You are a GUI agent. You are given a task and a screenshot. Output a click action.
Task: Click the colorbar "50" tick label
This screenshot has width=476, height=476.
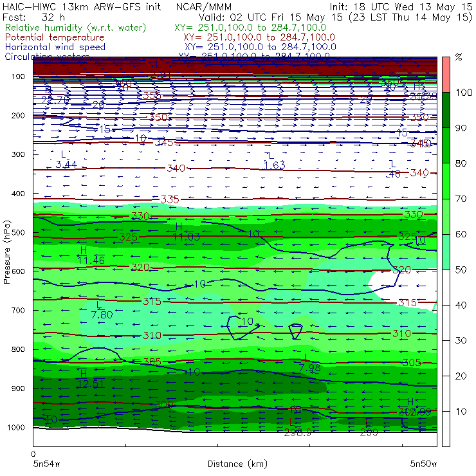461,270
